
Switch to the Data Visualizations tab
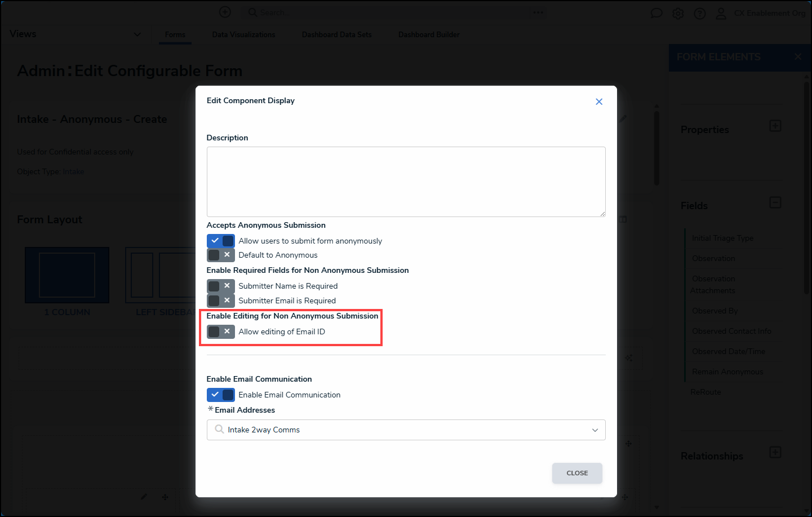[243, 34]
